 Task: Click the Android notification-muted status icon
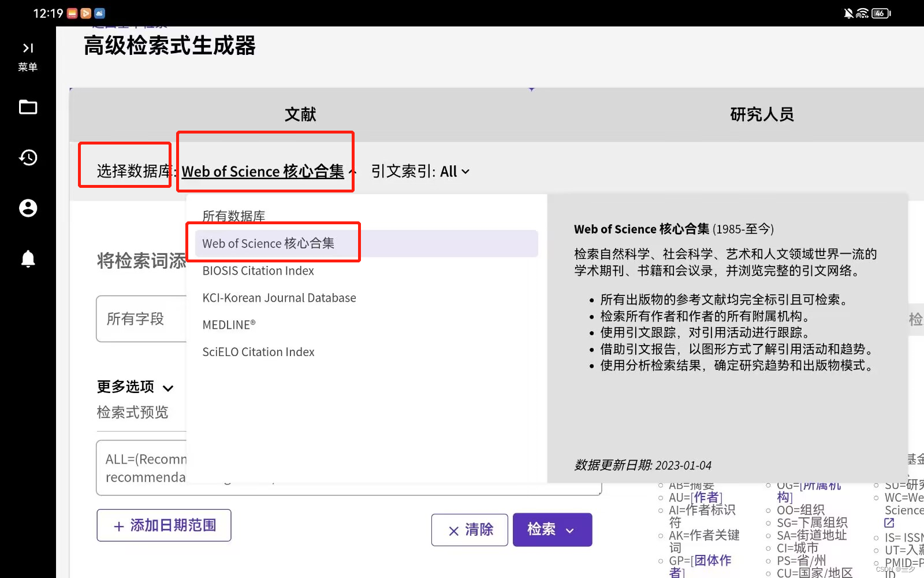(x=848, y=13)
